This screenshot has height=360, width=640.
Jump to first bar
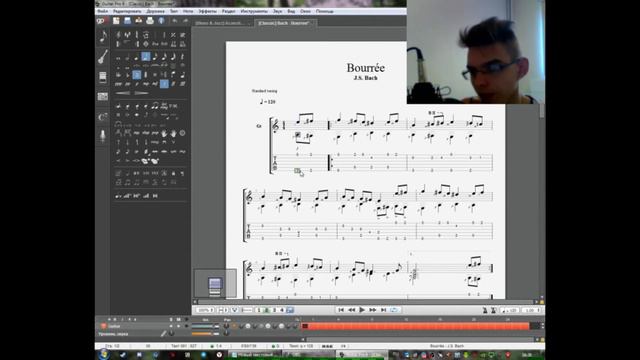[x=341, y=310]
